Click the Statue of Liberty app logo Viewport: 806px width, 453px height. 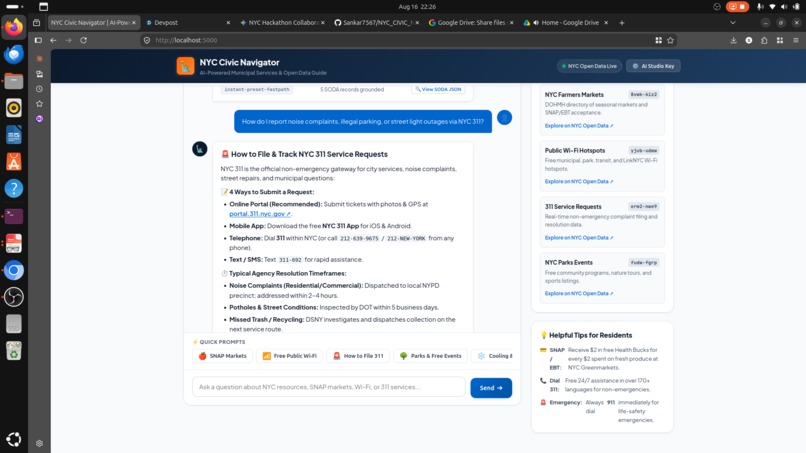[x=186, y=66]
